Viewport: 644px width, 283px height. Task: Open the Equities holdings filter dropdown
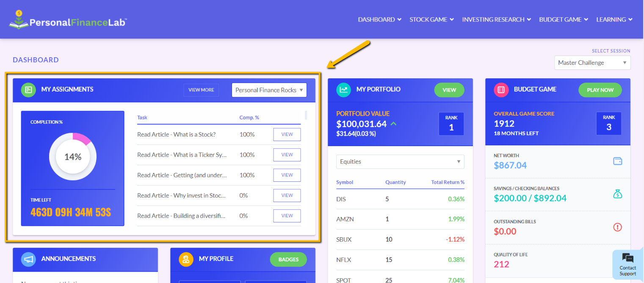(x=400, y=161)
